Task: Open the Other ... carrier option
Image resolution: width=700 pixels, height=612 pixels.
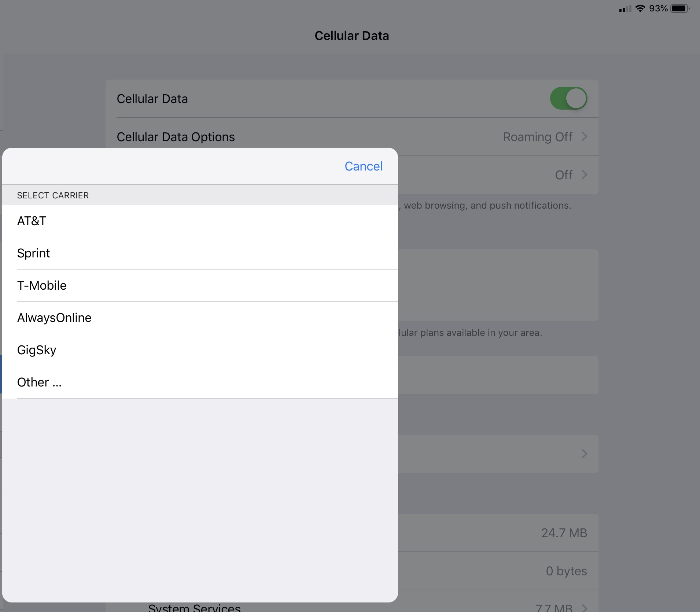Action: pyautogui.click(x=200, y=382)
